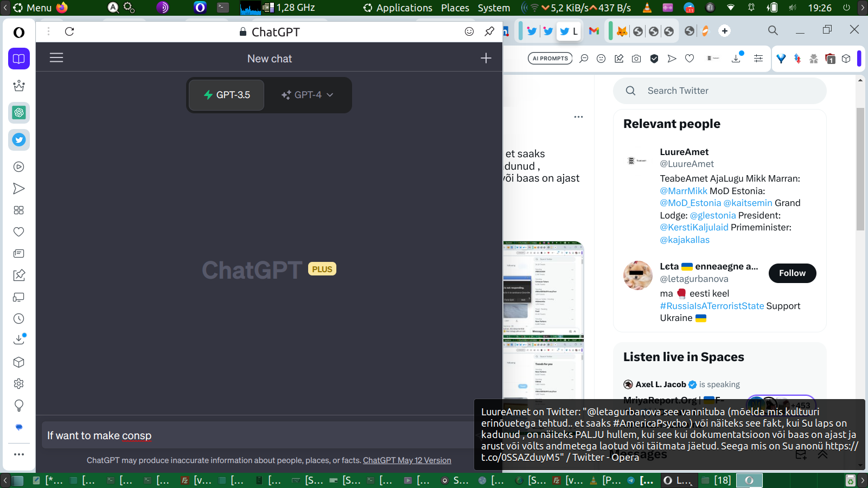
Task: Switch to the Gmail tab
Action: pos(594,31)
